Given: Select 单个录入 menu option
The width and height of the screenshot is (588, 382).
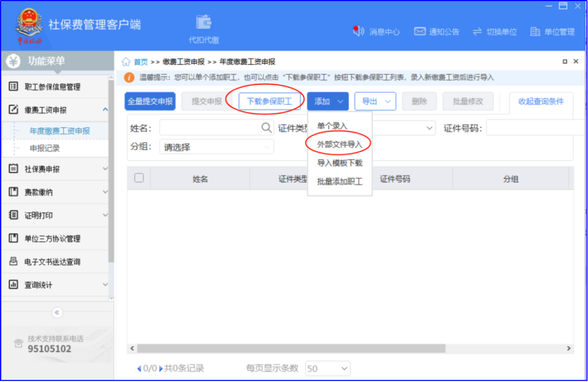Looking at the screenshot, I should (332, 126).
